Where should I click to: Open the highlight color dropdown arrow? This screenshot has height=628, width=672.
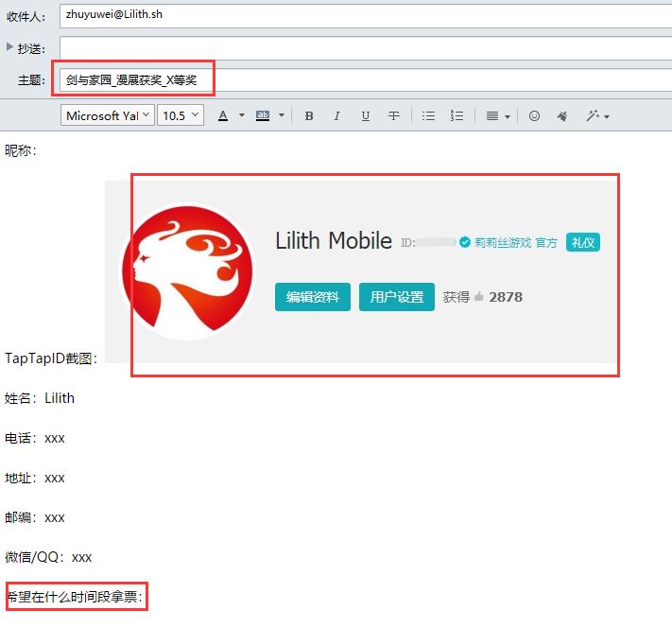[282, 115]
